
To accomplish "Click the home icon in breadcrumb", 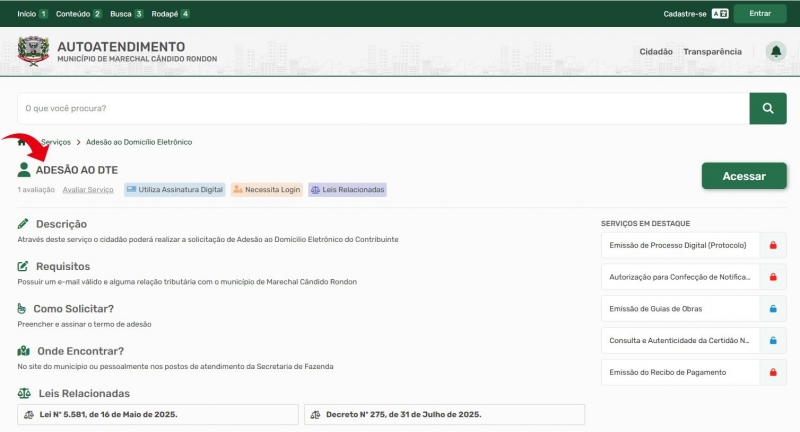I will (x=23, y=142).
